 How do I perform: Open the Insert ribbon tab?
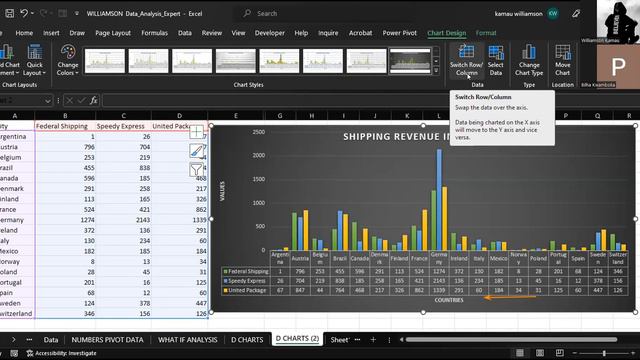[x=51, y=33]
